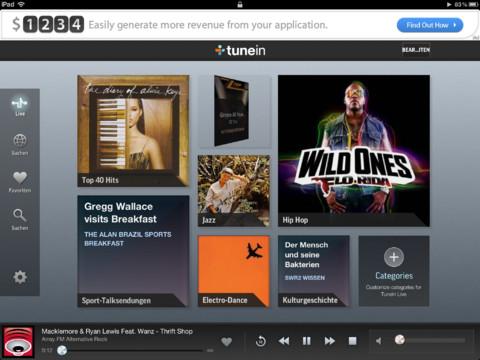Stop the playback
Viewport: 480px width, 360px height.
click(x=352, y=341)
